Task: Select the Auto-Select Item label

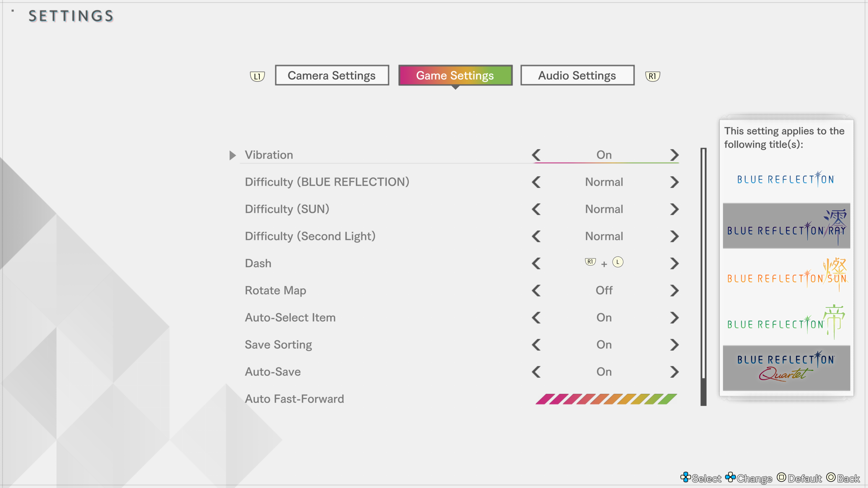Action: [x=290, y=318]
